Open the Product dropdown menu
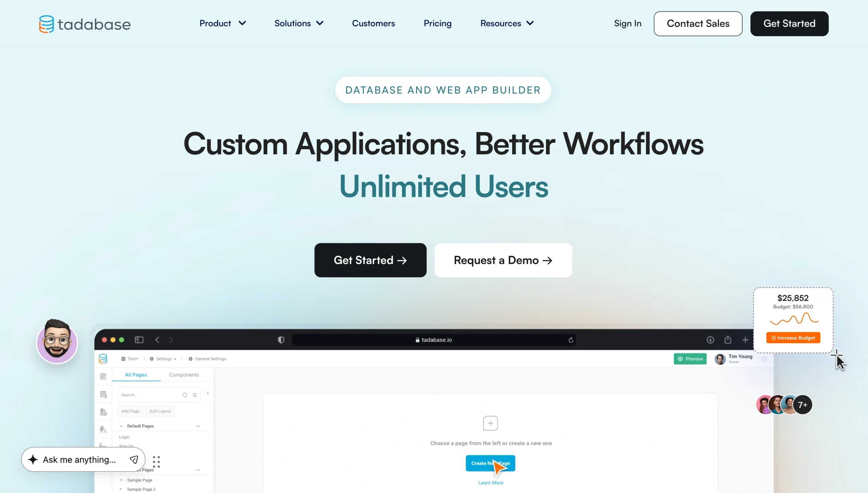 [x=222, y=23]
